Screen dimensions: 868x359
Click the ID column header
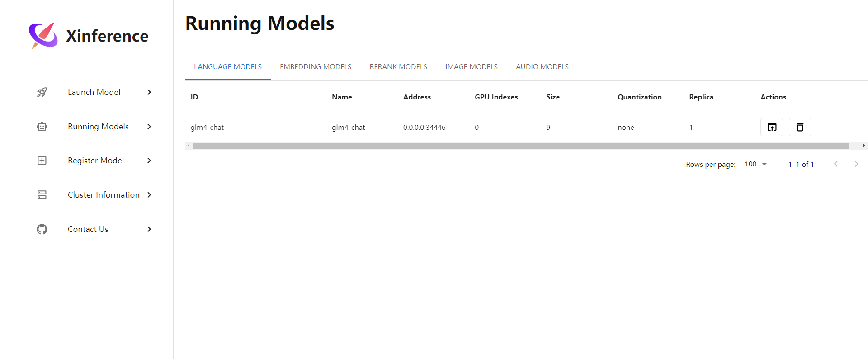point(194,97)
